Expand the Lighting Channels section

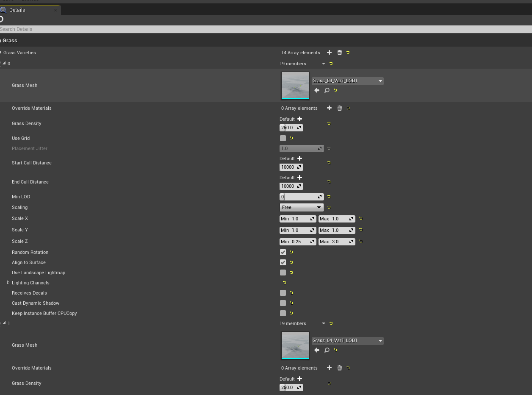pyautogui.click(x=8, y=283)
